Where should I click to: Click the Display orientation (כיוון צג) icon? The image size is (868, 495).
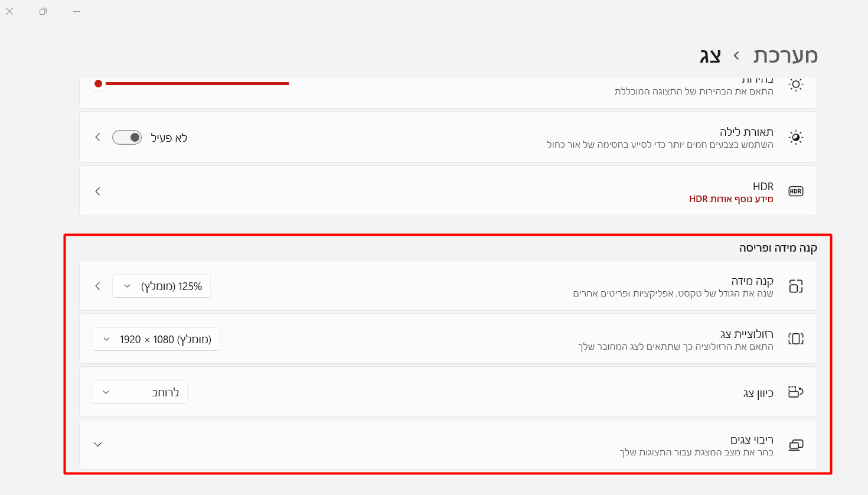point(795,392)
